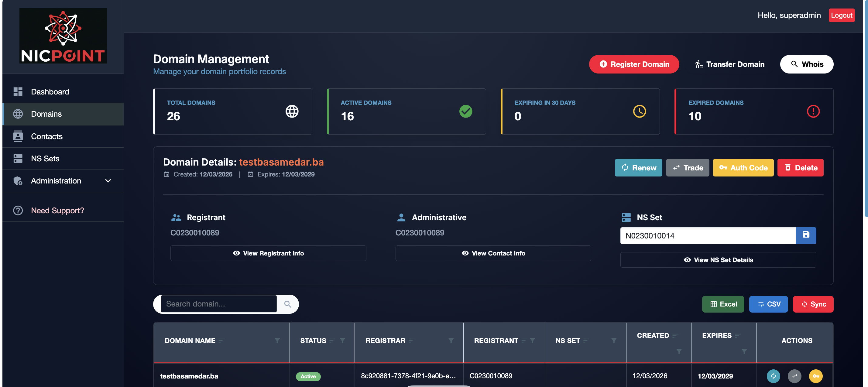Go to NS Sets in the sidebar
The image size is (868, 387).
coord(45,158)
